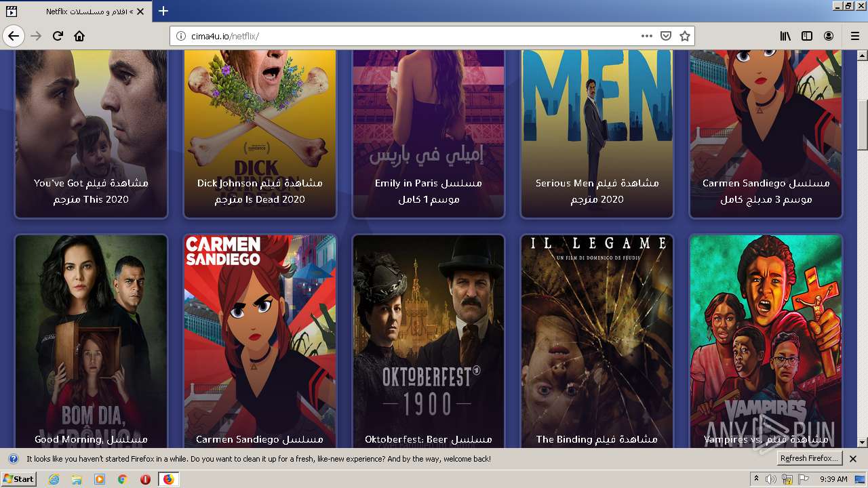868x488 pixels.
Task: Open Windows Media Player taskbar icon
Action: coord(100,479)
